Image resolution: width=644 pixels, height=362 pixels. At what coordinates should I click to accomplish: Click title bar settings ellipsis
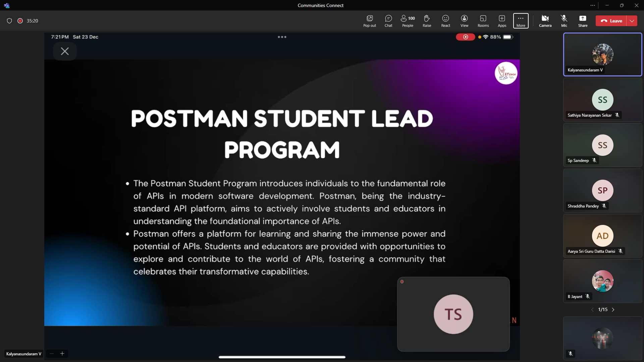click(593, 5)
